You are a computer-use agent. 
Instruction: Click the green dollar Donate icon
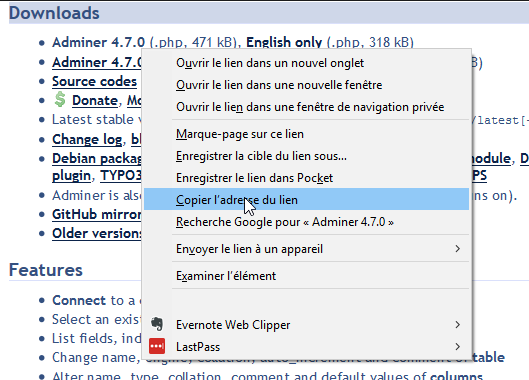(60, 100)
